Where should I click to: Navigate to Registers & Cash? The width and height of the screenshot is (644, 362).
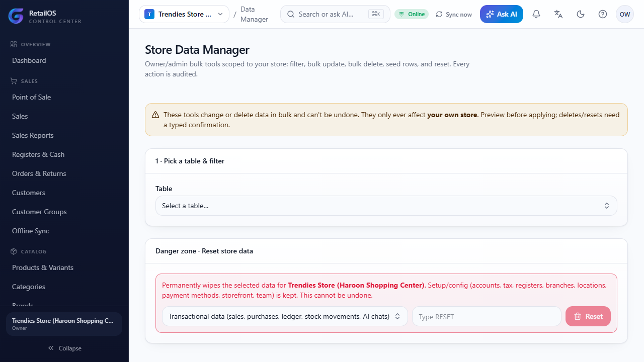[x=64, y=154]
